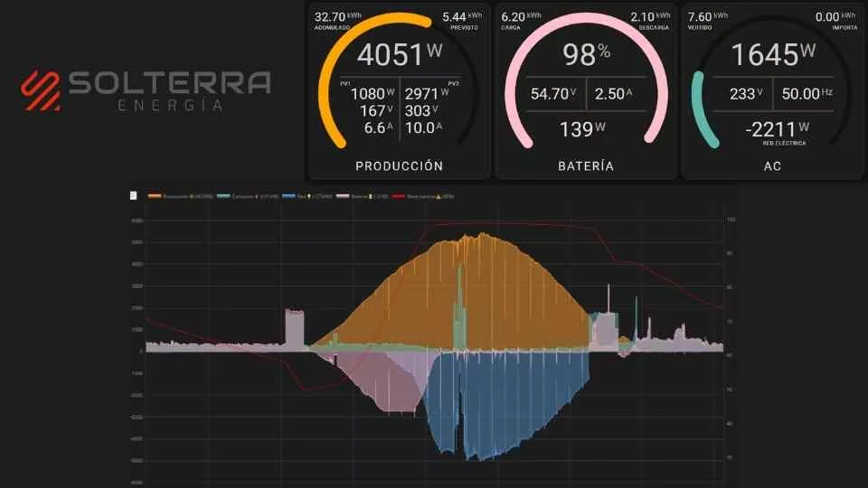This screenshot has width=868, height=488.
Task: Click the small icon left of chart legend
Action: [133, 195]
